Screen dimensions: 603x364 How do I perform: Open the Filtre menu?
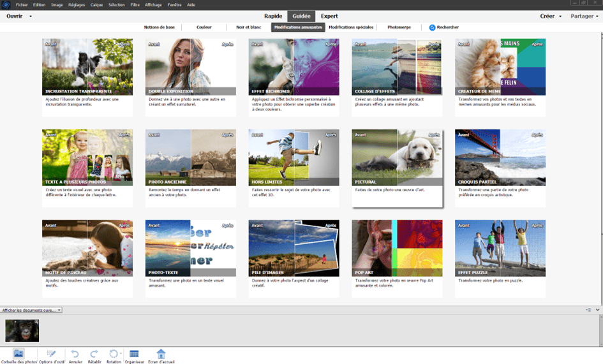pyautogui.click(x=135, y=4)
